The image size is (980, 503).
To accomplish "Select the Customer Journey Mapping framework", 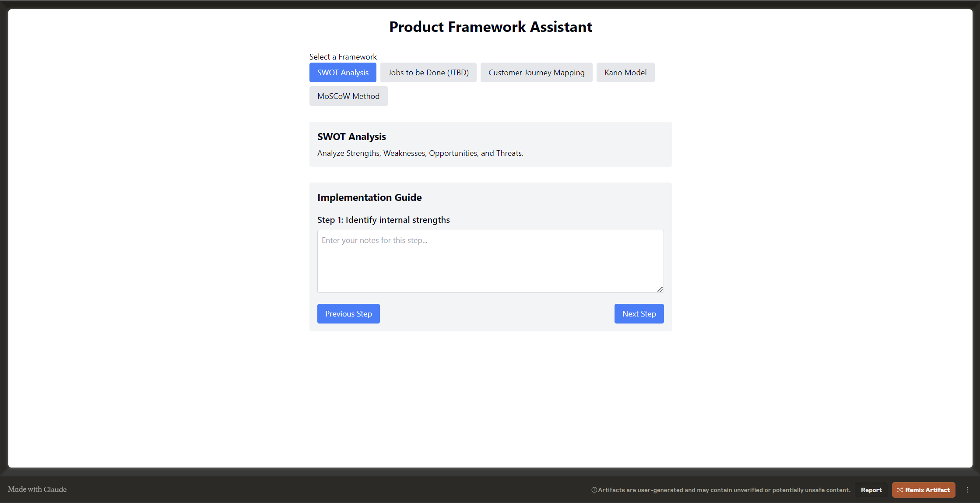I will [536, 72].
